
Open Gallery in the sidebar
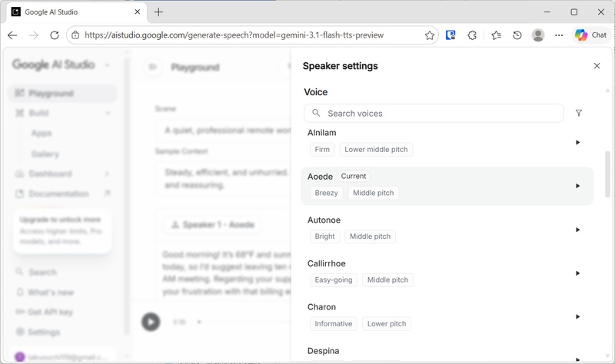point(45,154)
